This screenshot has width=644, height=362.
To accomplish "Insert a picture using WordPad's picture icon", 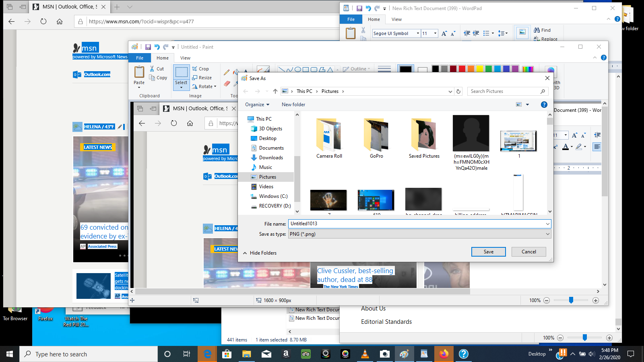I will pos(522,32).
